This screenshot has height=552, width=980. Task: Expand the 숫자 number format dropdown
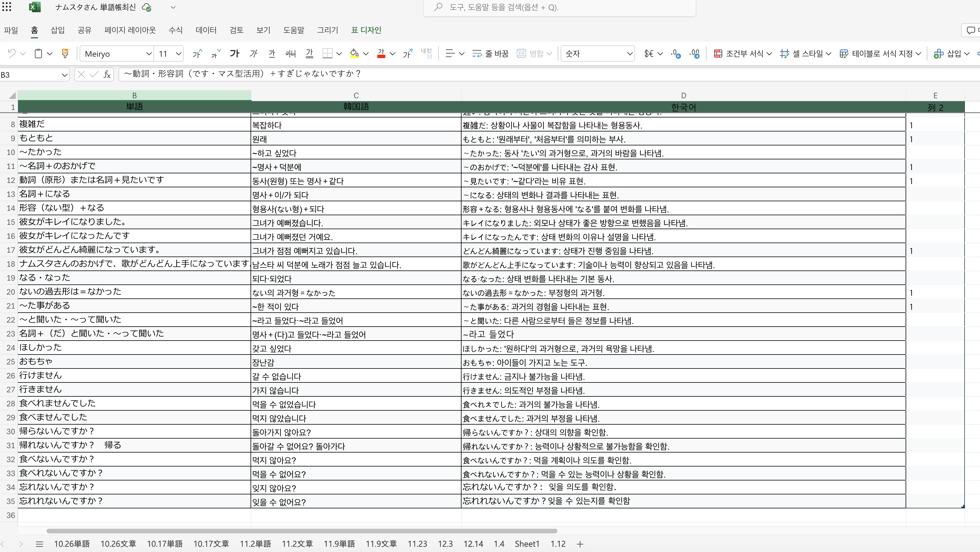pos(630,54)
